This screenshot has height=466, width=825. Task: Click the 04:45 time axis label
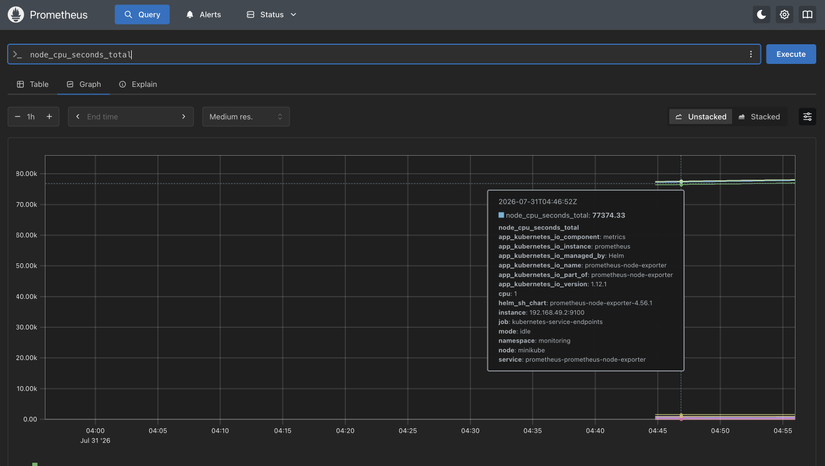658,431
